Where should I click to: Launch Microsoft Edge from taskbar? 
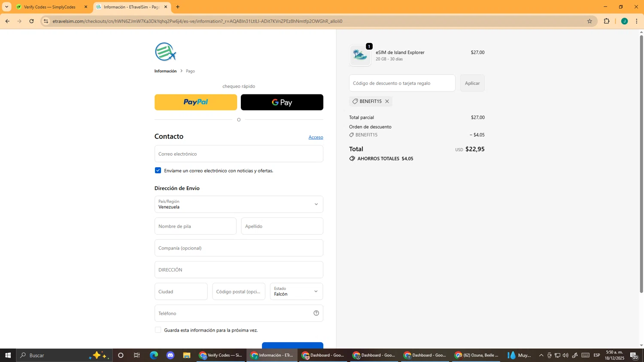154,355
